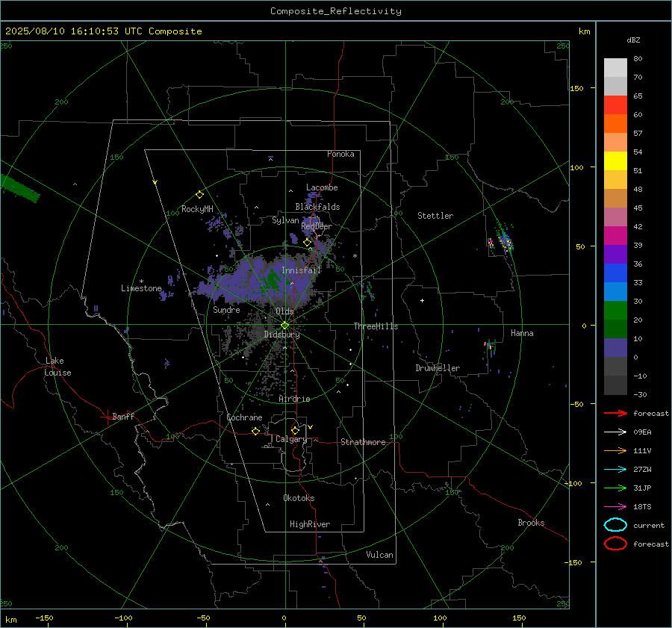Click the yellow diamond marker above Calgary
This screenshot has height=628, width=672.
tap(295, 430)
